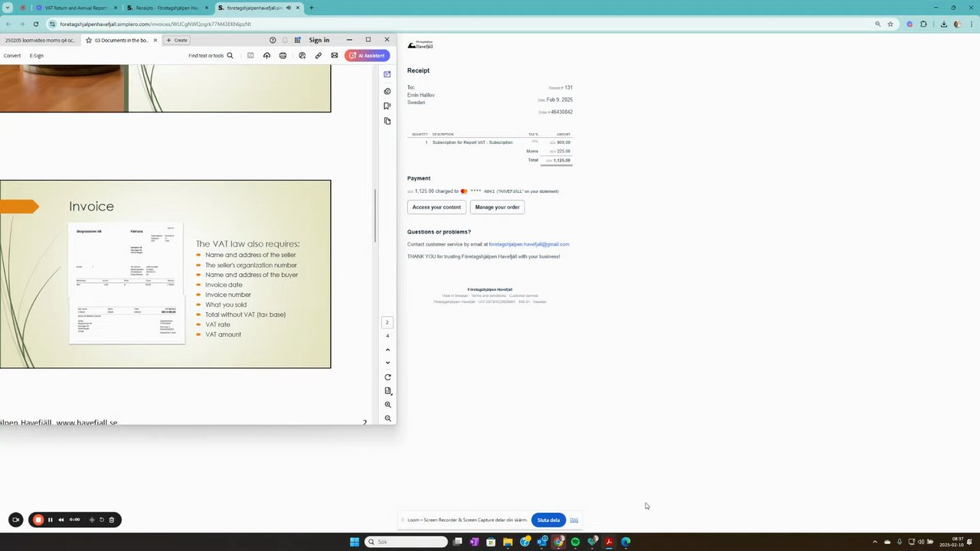Click the Terms and conditions footer link
The width and height of the screenshot is (980, 551).
(488, 295)
